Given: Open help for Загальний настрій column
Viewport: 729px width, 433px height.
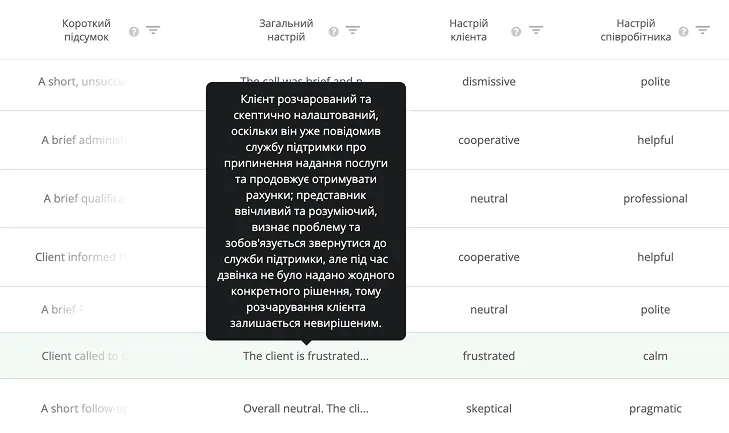Looking at the screenshot, I should pos(333,32).
